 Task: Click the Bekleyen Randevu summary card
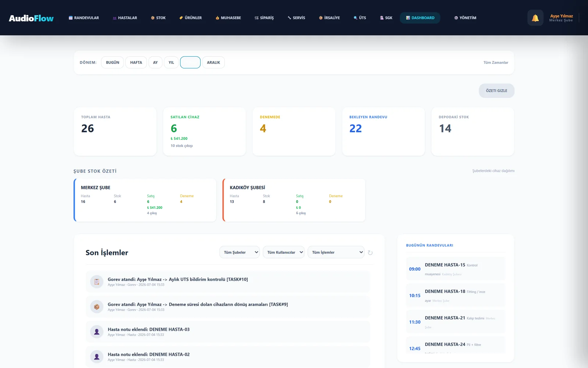(383, 131)
